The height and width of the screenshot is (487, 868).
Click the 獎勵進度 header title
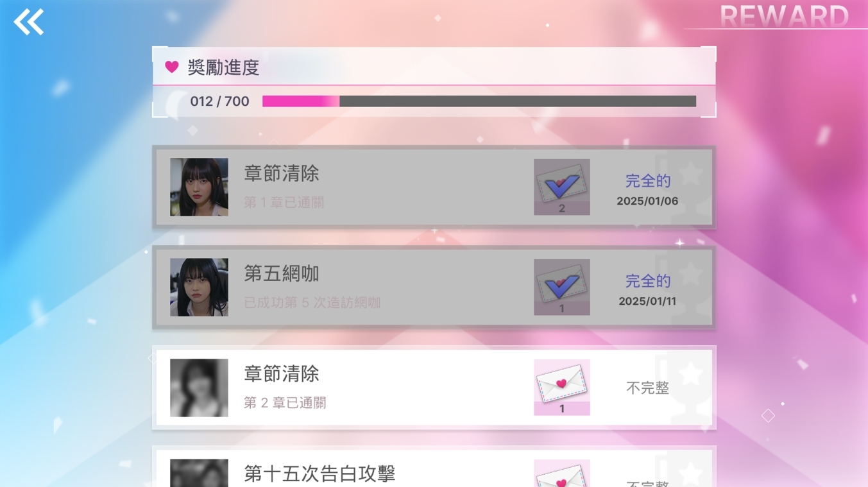(223, 67)
